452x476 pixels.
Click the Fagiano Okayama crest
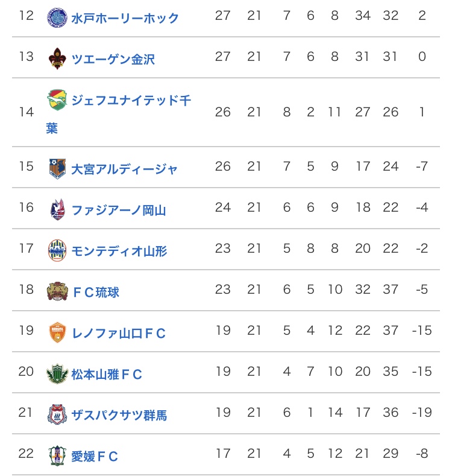(57, 209)
